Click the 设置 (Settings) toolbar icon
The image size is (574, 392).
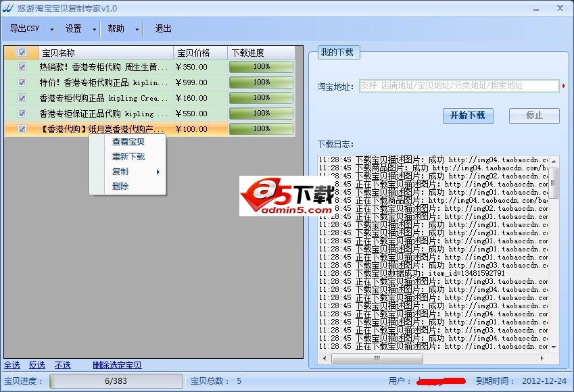73,28
